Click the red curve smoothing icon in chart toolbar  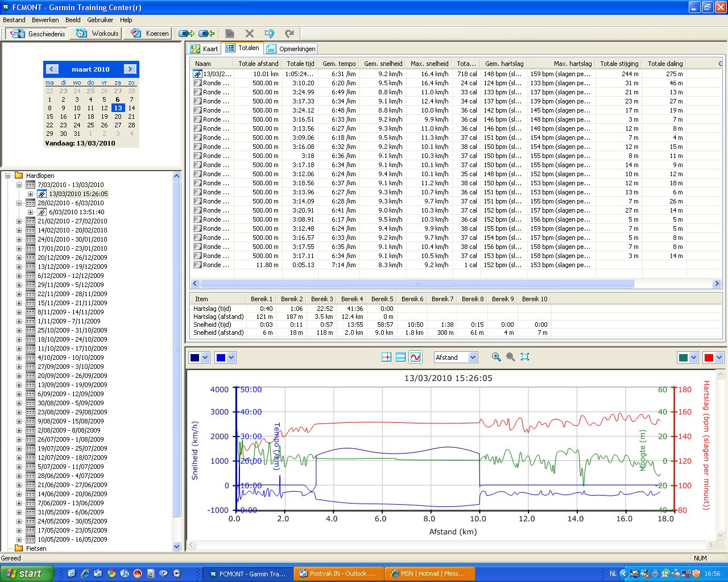(416, 357)
